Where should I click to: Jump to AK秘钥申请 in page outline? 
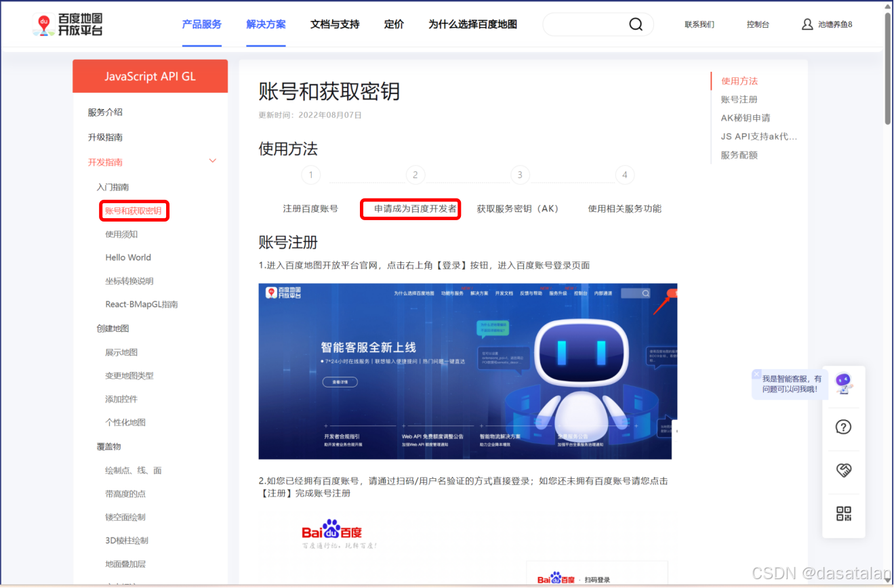click(x=746, y=118)
